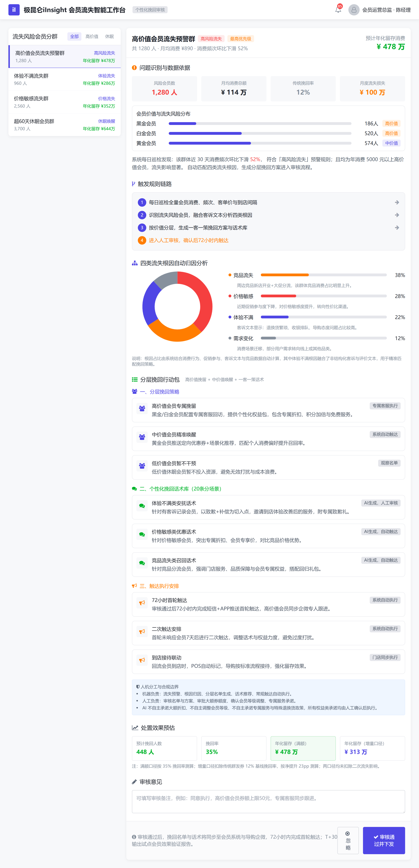This screenshot has width=419, height=868.
Task: Switch to the 高价值 filter tab
Action: tap(92, 36)
